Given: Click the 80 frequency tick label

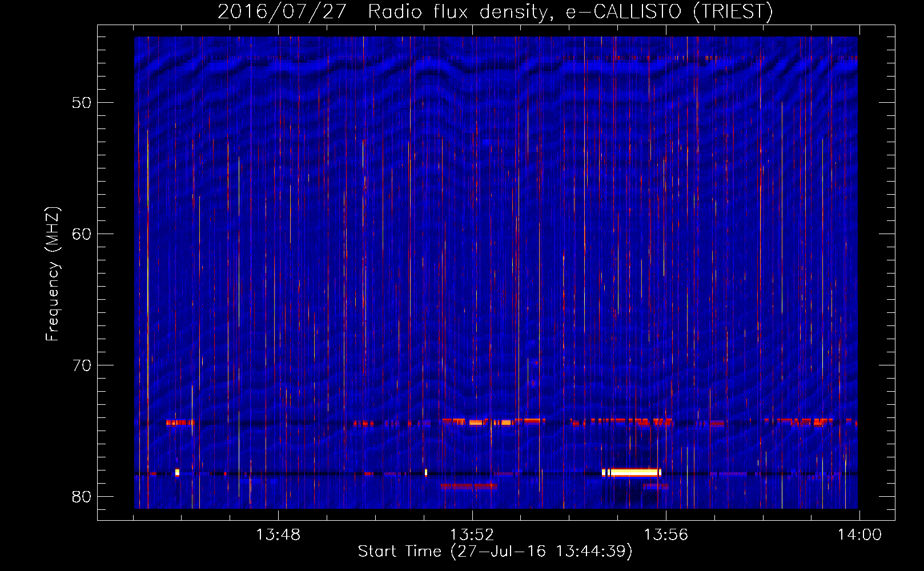Looking at the screenshot, I should point(82,497).
